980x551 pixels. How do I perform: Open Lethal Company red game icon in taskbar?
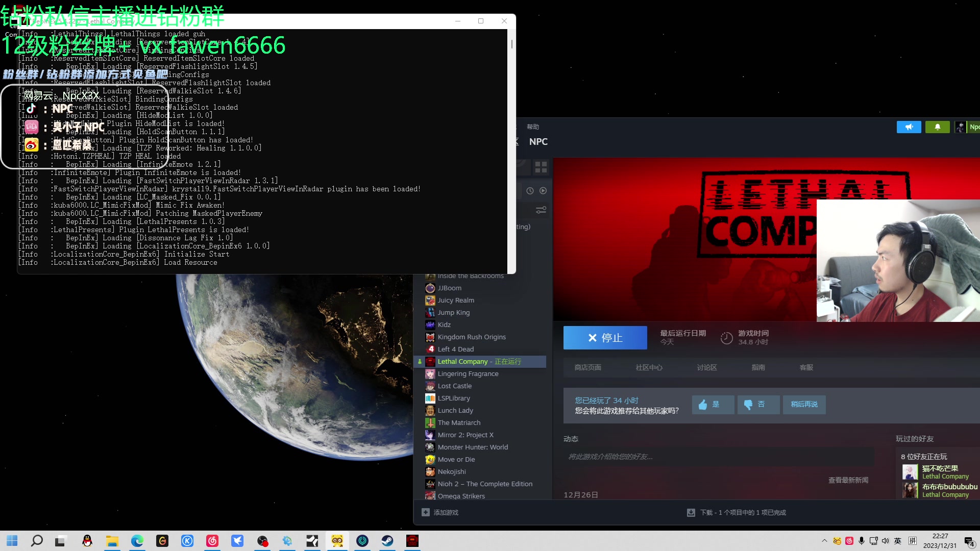412,541
